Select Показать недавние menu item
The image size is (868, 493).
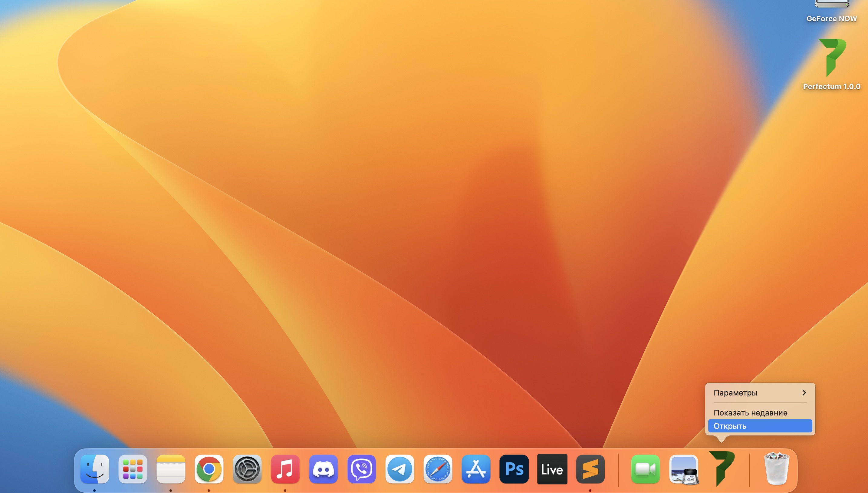pos(750,413)
